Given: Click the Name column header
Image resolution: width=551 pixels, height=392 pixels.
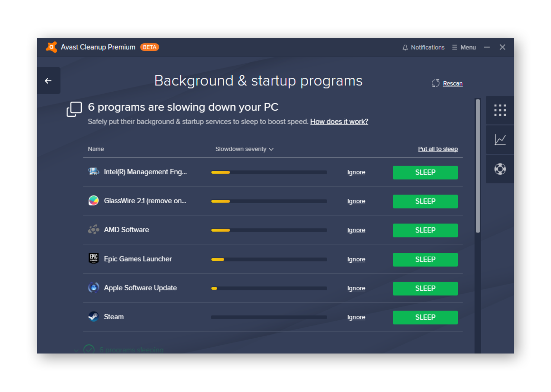Looking at the screenshot, I should coord(96,149).
